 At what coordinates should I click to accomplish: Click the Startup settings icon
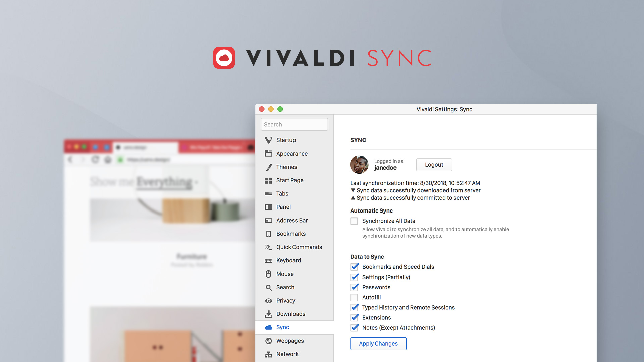click(x=268, y=140)
